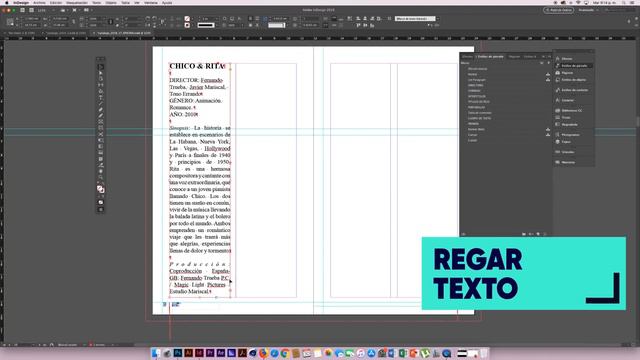Select the Type tool
The height and width of the screenshot is (360, 640).
pos(101,98)
